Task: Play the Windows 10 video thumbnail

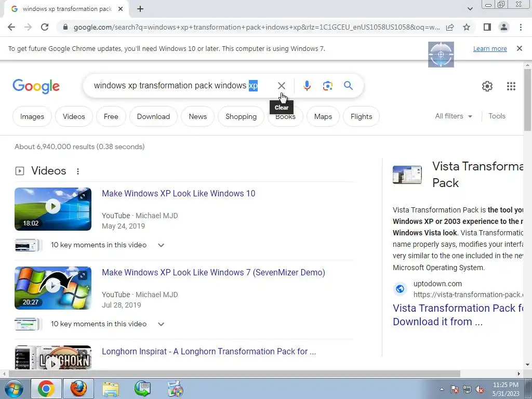Action: pos(53,209)
